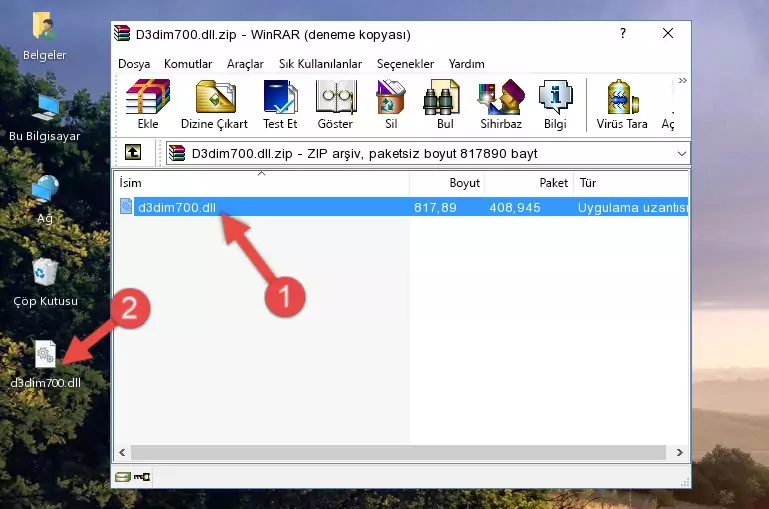769x509 pixels.
Task: Select the Bu Bilgisayar desktop icon
Action: [45, 119]
